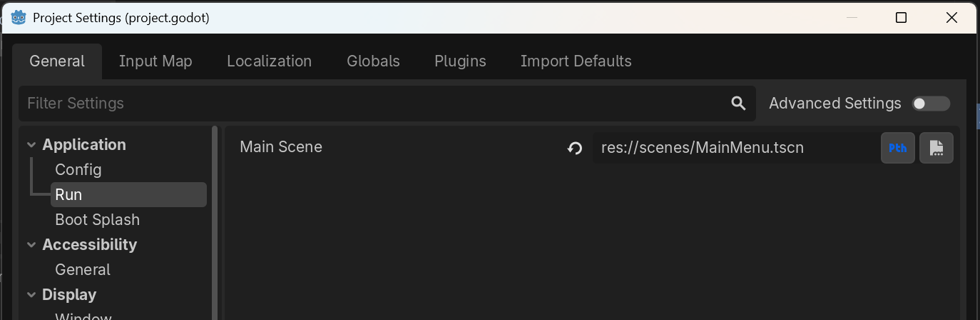Click the search magnifier icon
Screen dimensions: 980x320
pyautogui.click(x=738, y=104)
